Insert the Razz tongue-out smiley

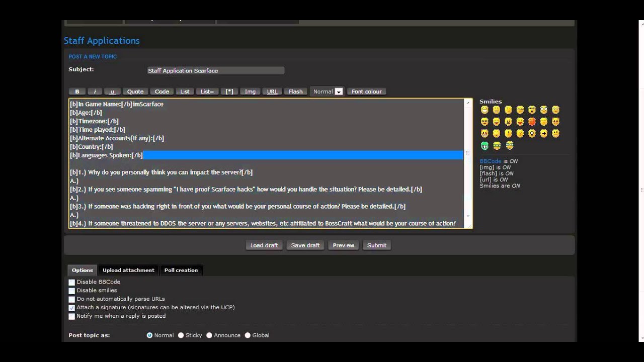(x=520, y=122)
